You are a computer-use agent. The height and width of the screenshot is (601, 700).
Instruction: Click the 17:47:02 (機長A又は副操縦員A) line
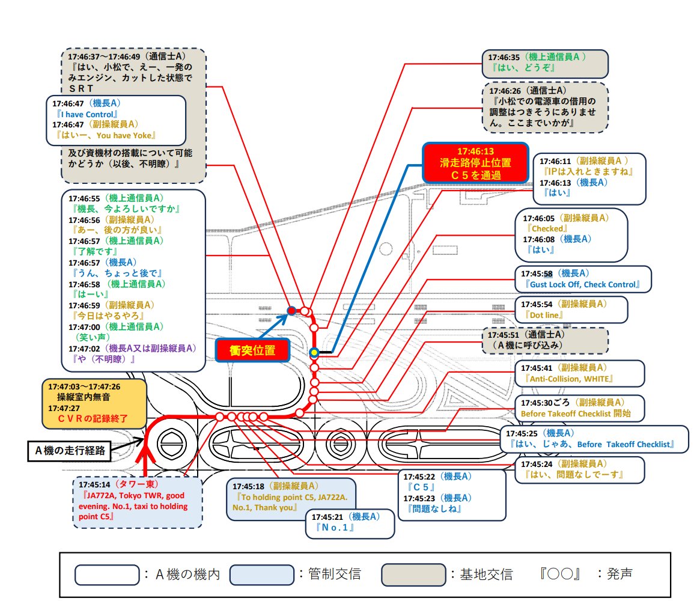(x=133, y=348)
